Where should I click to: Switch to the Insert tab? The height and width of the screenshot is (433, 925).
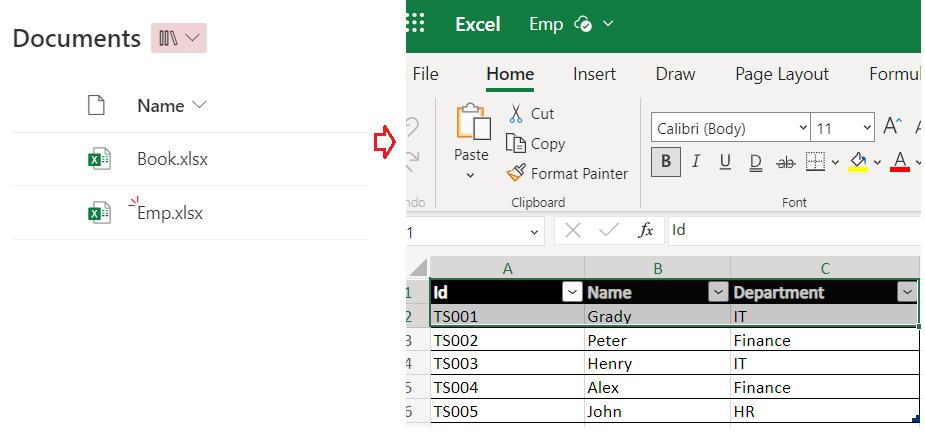coord(594,74)
